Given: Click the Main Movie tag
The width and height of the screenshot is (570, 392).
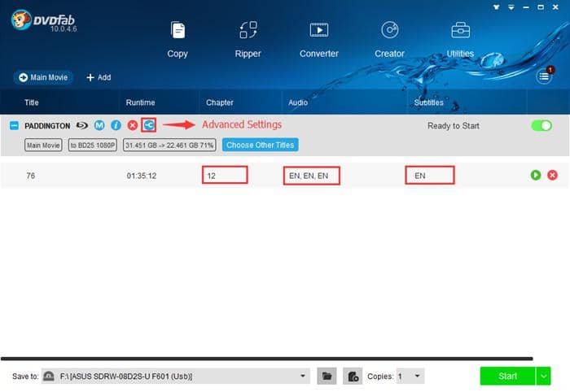Looking at the screenshot, I should click(x=43, y=146).
